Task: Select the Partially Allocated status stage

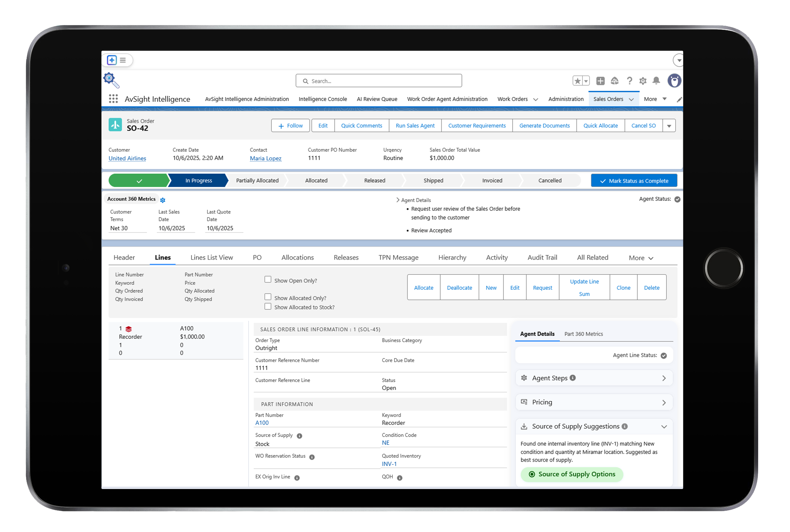Action: (x=257, y=180)
